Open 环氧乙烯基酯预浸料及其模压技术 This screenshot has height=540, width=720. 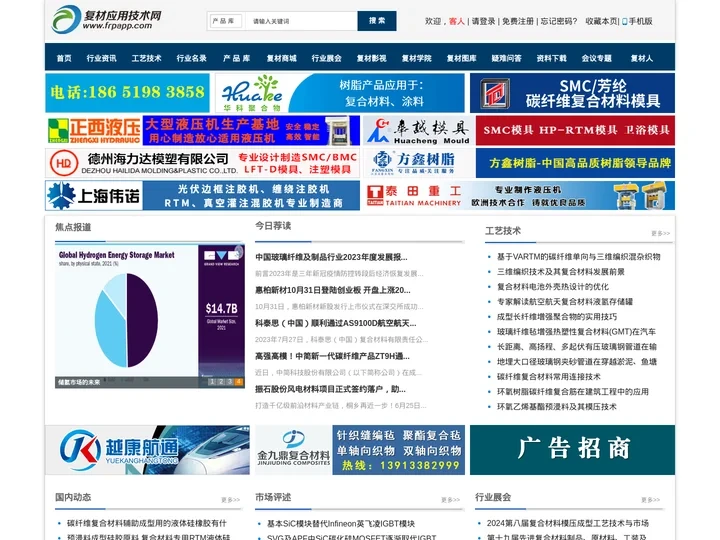point(557,407)
